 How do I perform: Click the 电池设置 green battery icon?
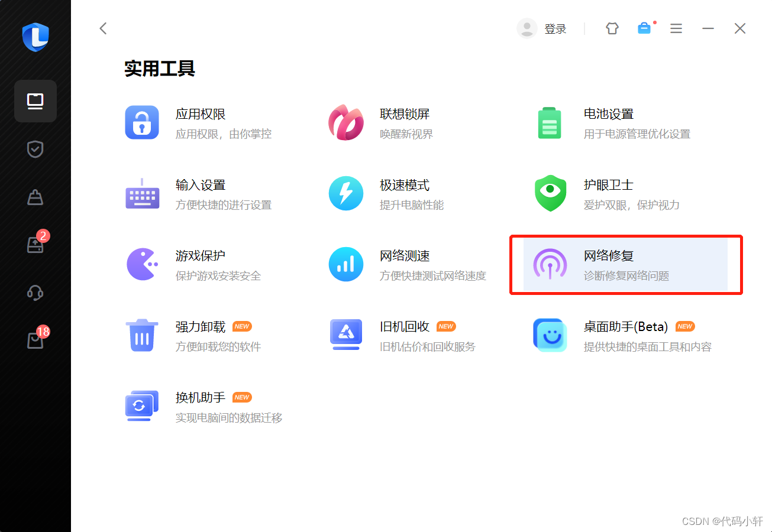point(550,123)
